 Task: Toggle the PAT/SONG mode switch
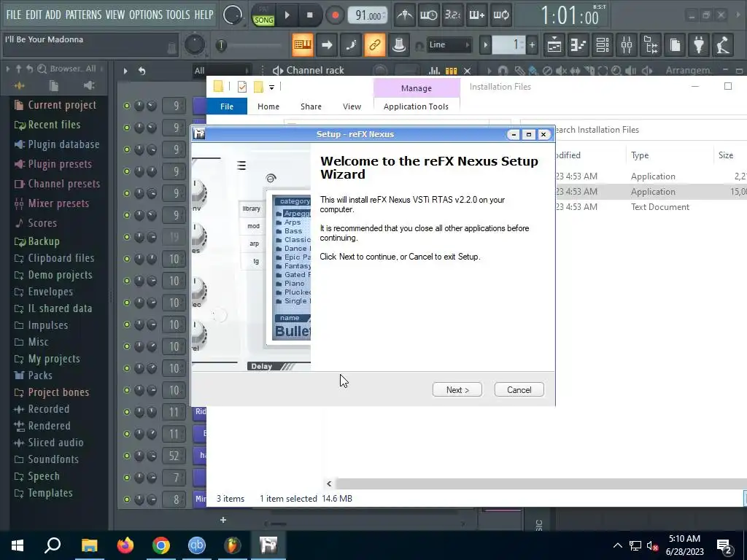tap(263, 15)
